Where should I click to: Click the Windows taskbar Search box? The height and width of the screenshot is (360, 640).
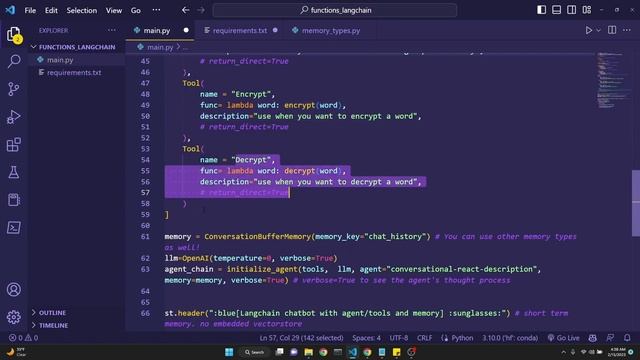[x=255, y=352]
